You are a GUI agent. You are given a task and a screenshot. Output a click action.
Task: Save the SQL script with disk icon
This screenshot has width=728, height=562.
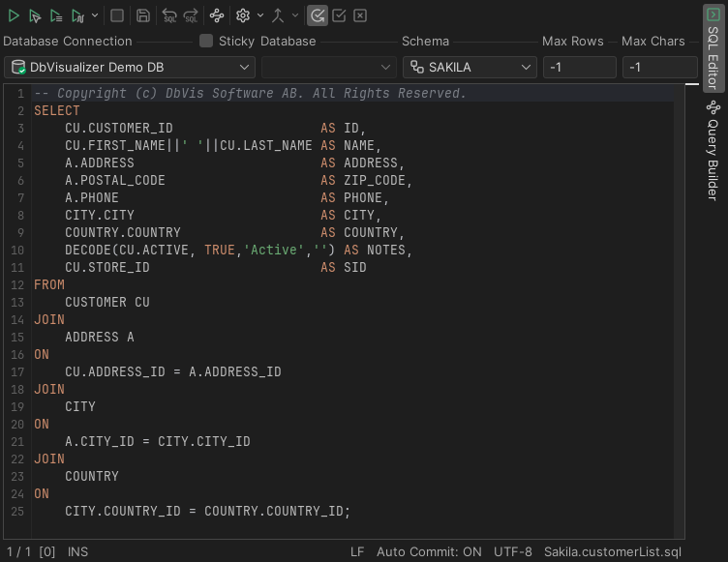tap(143, 15)
